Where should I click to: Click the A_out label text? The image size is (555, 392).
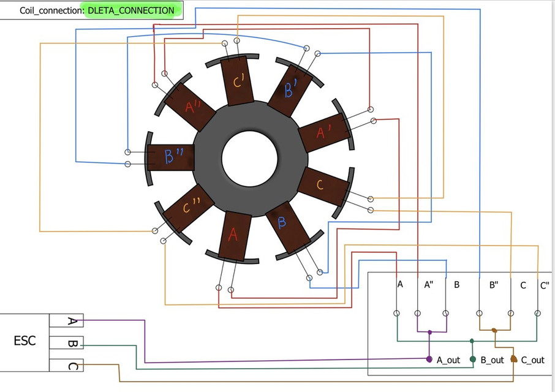pos(447,360)
